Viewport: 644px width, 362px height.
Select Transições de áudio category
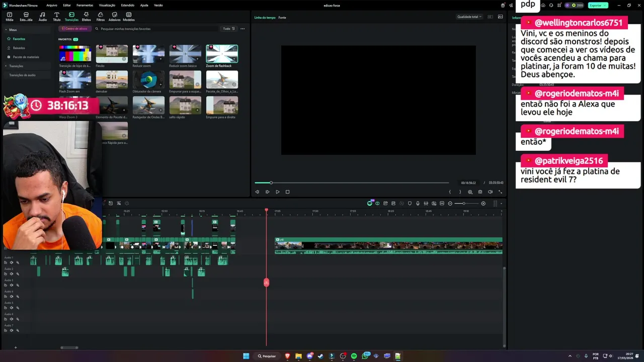22,75
